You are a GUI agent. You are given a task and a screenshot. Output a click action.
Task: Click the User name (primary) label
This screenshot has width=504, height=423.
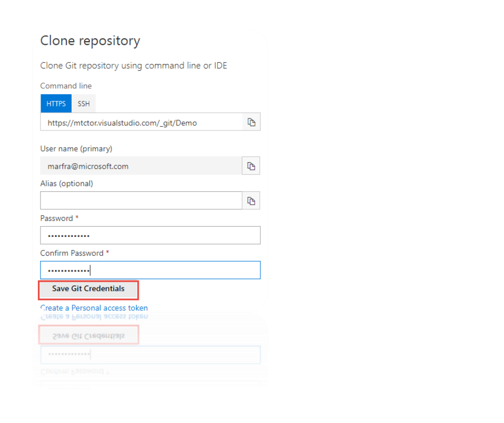coord(76,149)
